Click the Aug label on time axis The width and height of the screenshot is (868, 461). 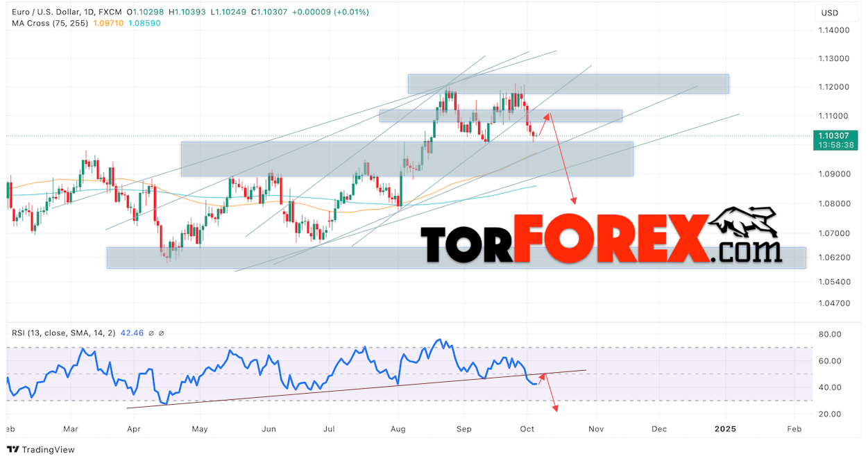click(399, 429)
